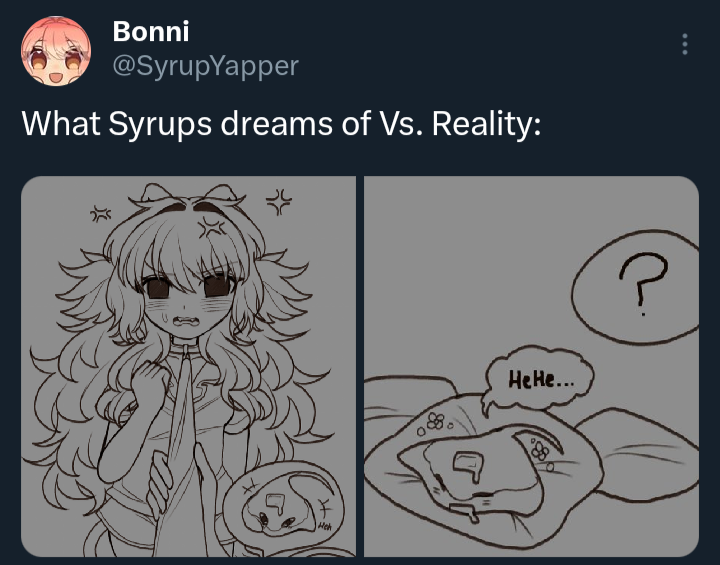The image size is (720, 565).
Task: Click the Bonni display name
Action: click(151, 31)
